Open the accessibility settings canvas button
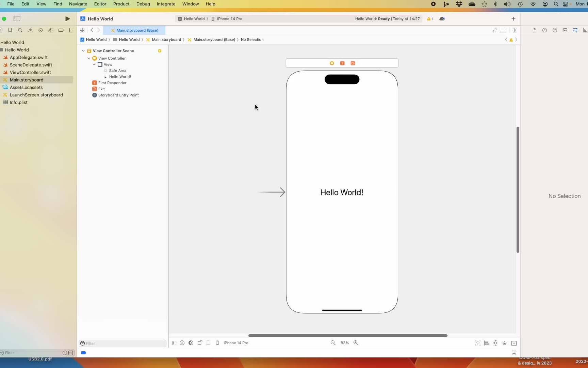The image size is (588, 368). click(182, 343)
